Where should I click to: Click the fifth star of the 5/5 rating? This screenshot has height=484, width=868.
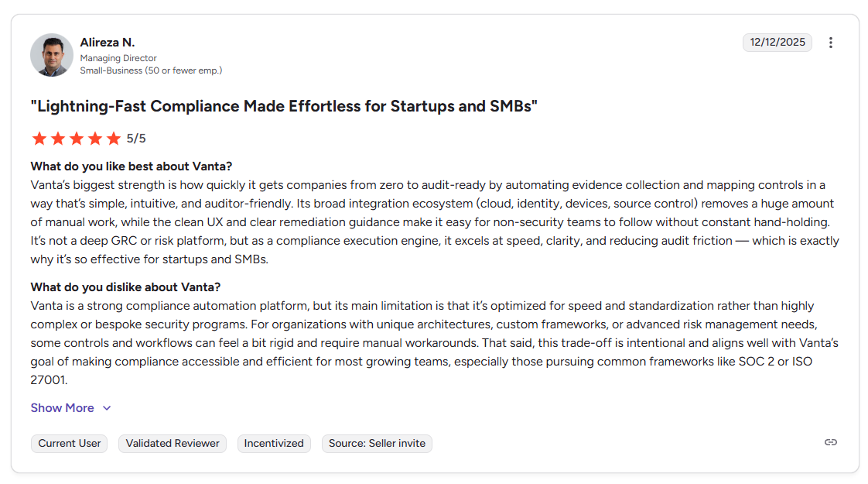tap(113, 138)
